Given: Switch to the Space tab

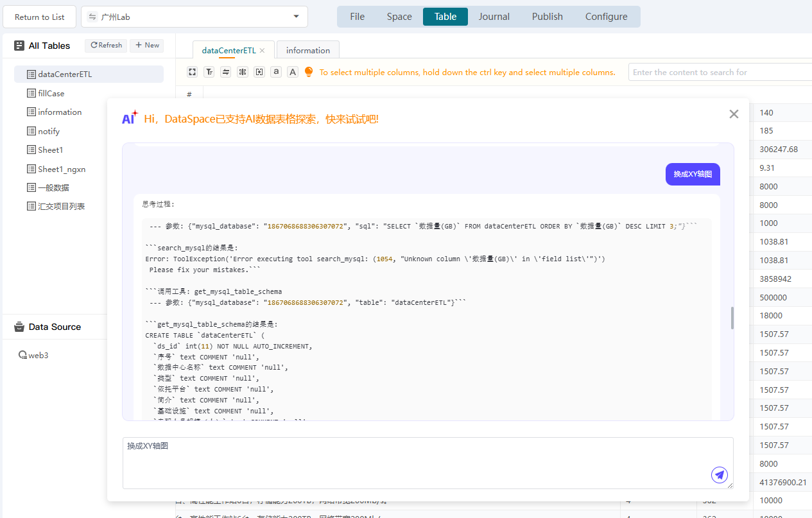Looking at the screenshot, I should pyautogui.click(x=399, y=17).
